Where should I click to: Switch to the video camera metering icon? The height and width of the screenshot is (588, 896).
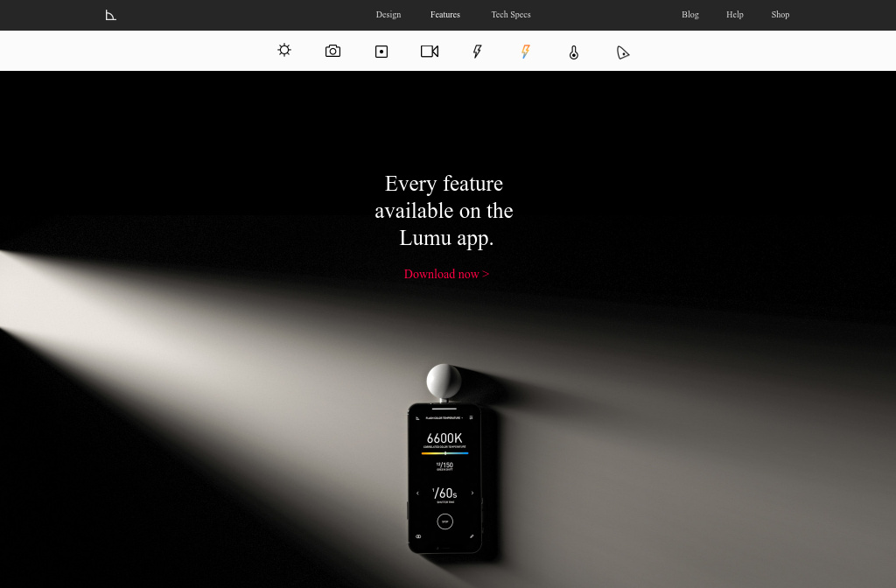[430, 51]
